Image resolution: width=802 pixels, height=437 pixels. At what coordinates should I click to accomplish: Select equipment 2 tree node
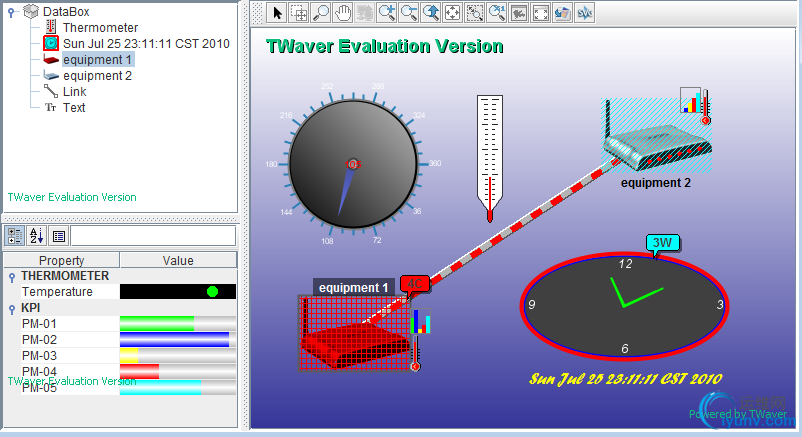point(97,76)
